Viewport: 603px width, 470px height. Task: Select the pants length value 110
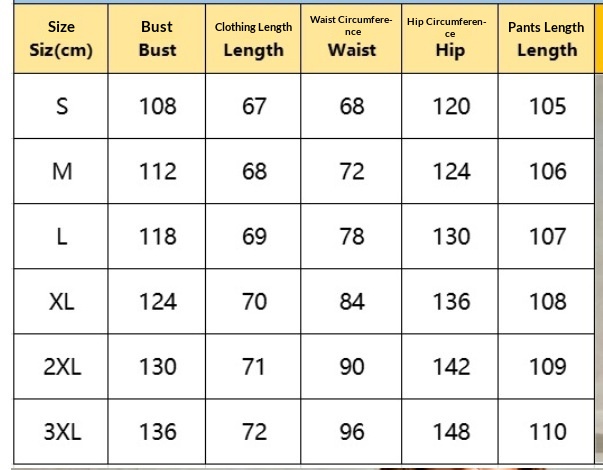tap(548, 432)
